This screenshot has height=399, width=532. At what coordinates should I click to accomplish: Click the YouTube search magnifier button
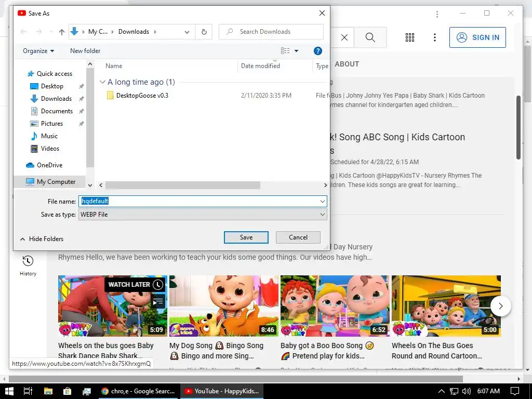pyautogui.click(x=370, y=37)
